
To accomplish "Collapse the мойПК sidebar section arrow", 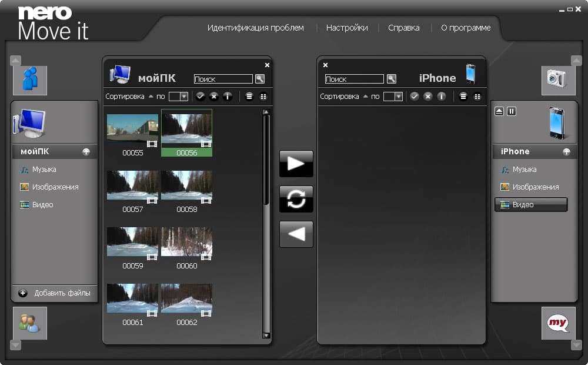I will click(86, 152).
